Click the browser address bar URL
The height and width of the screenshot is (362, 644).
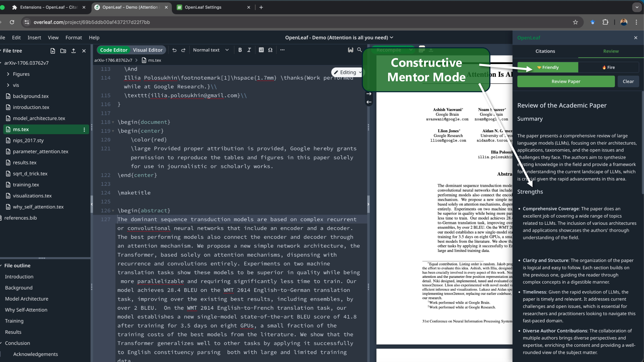tap(92, 22)
